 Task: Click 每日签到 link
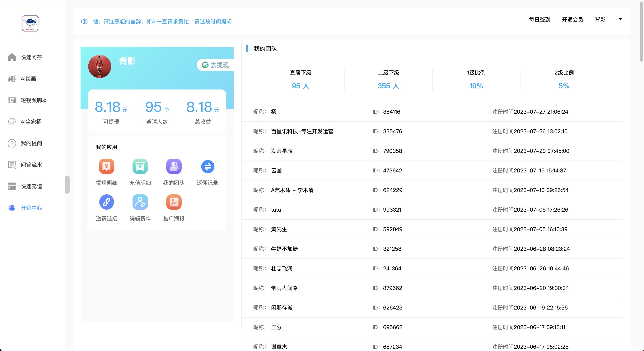click(x=539, y=20)
